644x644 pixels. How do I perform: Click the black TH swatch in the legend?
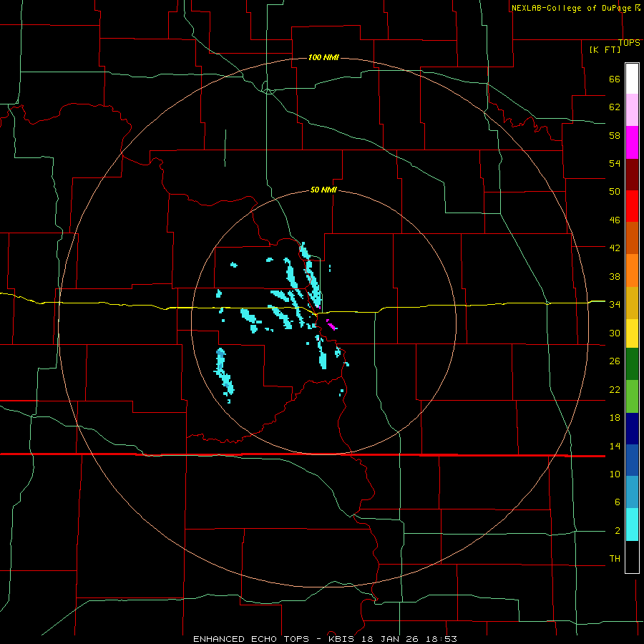click(632, 557)
